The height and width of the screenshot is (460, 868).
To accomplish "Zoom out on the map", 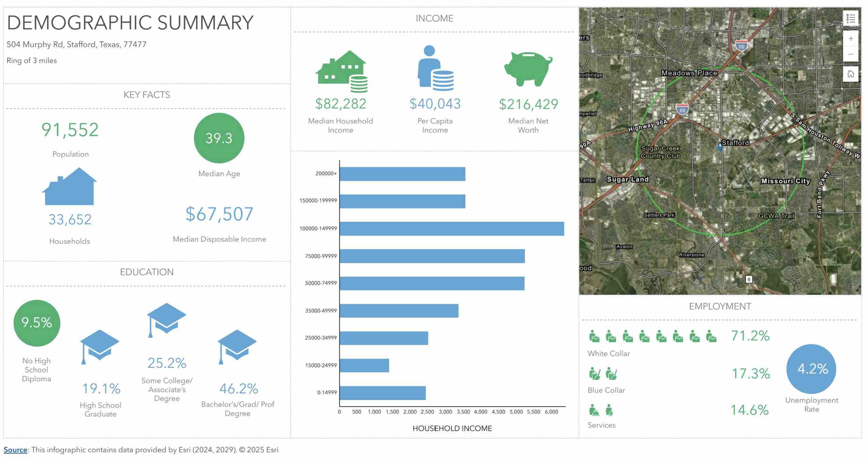I will tap(850, 54).
